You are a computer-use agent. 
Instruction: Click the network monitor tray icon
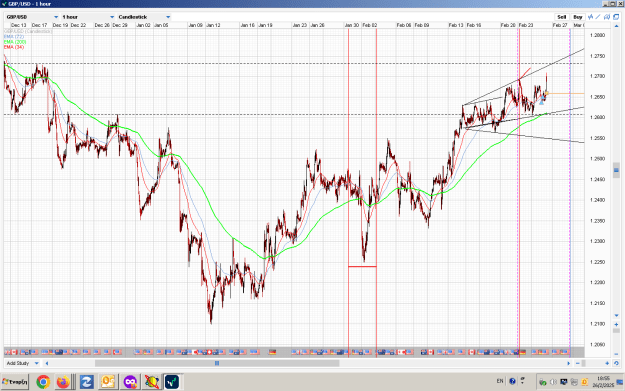[564, 382]
